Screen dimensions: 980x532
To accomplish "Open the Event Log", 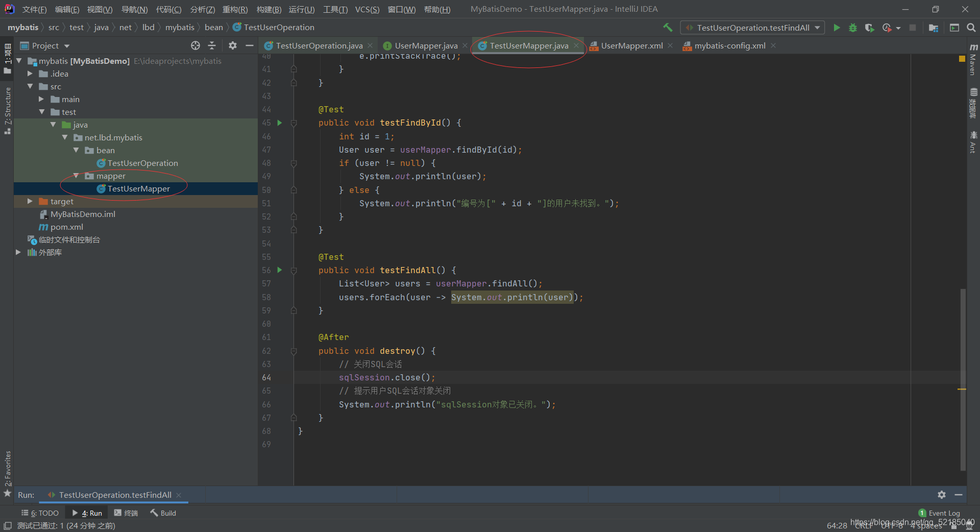I will 939,513.
